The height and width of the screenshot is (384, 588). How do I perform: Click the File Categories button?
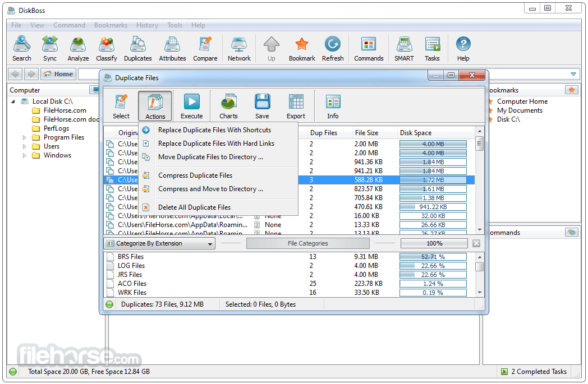(x=307, y=243)
